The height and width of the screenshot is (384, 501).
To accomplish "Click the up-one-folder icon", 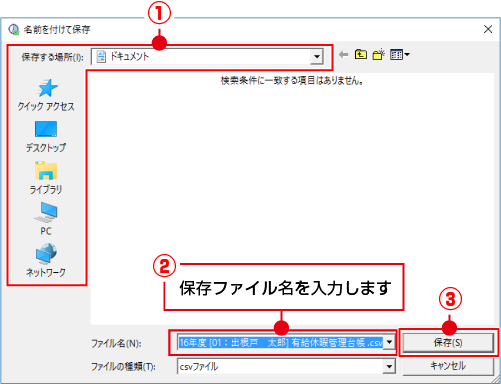I will 361,54.
